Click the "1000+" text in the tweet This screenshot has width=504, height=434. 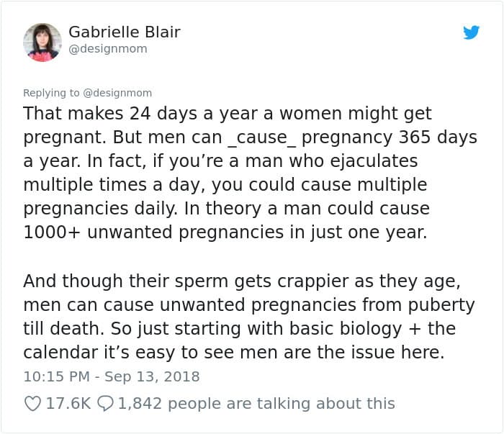(x=52, y=232)
